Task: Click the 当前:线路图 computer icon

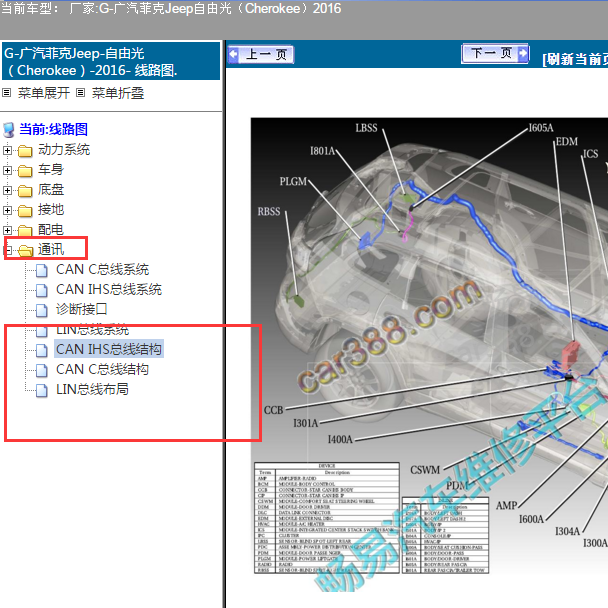Action: tap(9, 130)
